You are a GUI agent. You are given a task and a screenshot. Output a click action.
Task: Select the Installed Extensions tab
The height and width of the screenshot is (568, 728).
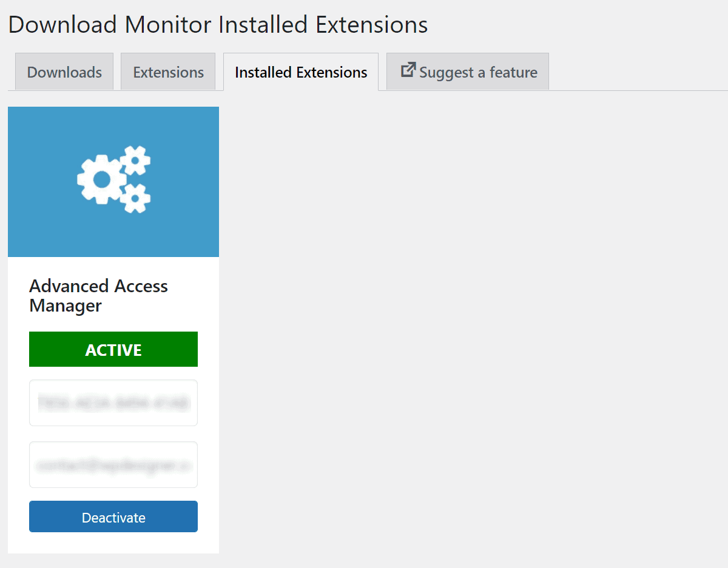pos(300,72)
